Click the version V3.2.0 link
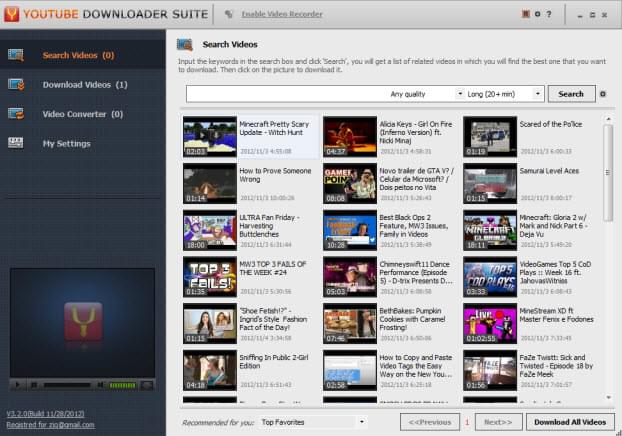622x436 pixels. (45, 414)
